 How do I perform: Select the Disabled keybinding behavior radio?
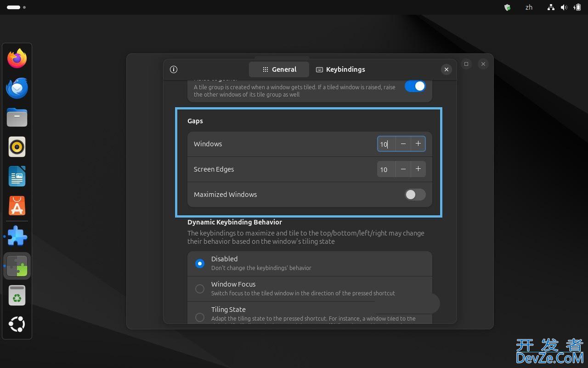click(x=200, y=264)
